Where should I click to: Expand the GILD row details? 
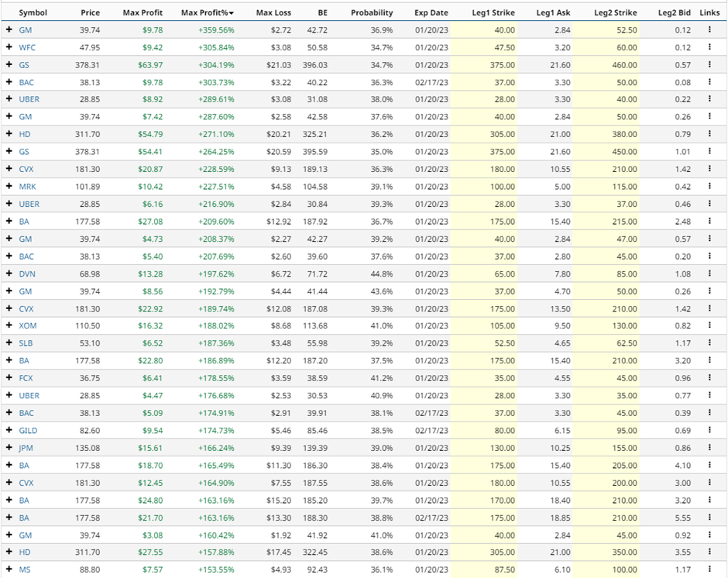tap(9, 430)
